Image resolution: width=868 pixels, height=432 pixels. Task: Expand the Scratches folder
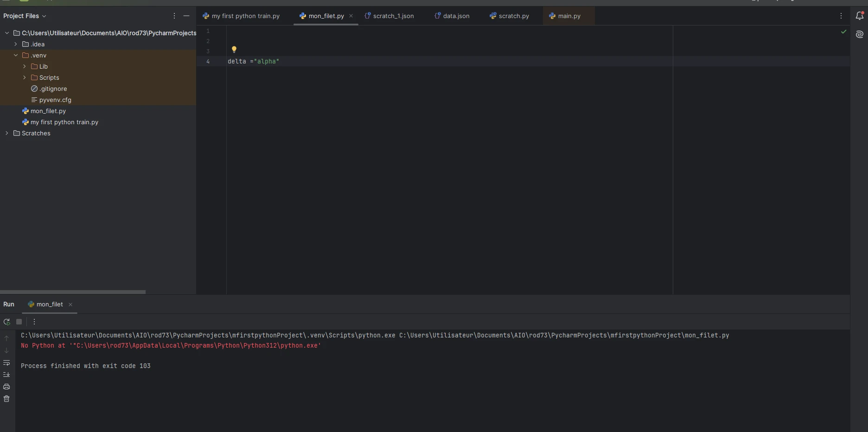click(7, 133)
